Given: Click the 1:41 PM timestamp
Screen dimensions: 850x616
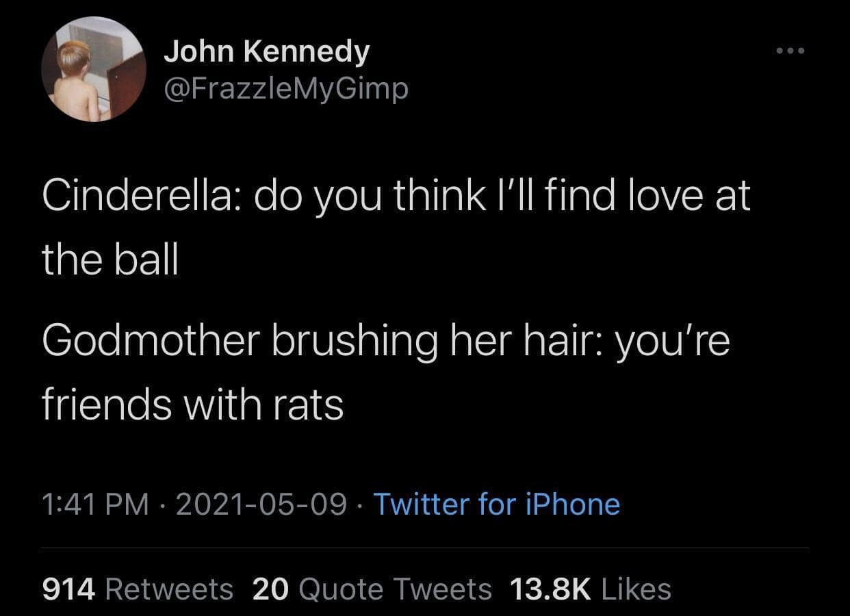Looking at the screenshot, I should [x=95, y=505].
